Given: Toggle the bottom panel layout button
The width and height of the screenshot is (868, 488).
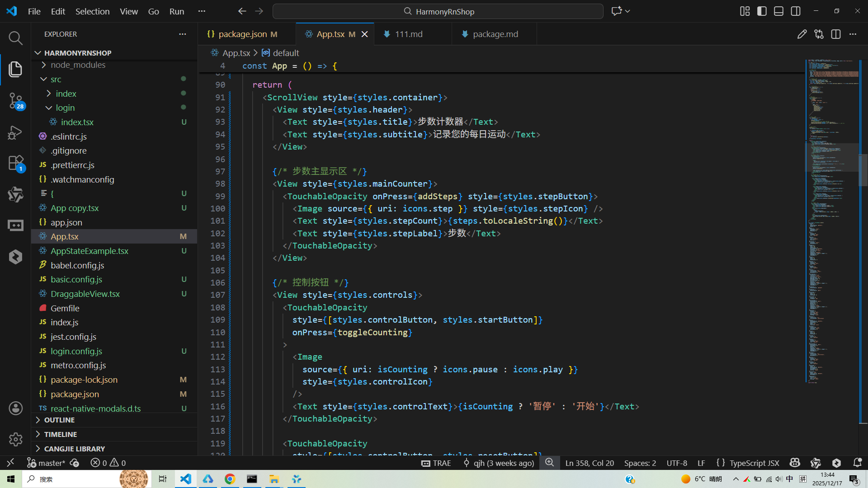Looking at the screenshot, I should pyautogui.click(x=778, y=11).
